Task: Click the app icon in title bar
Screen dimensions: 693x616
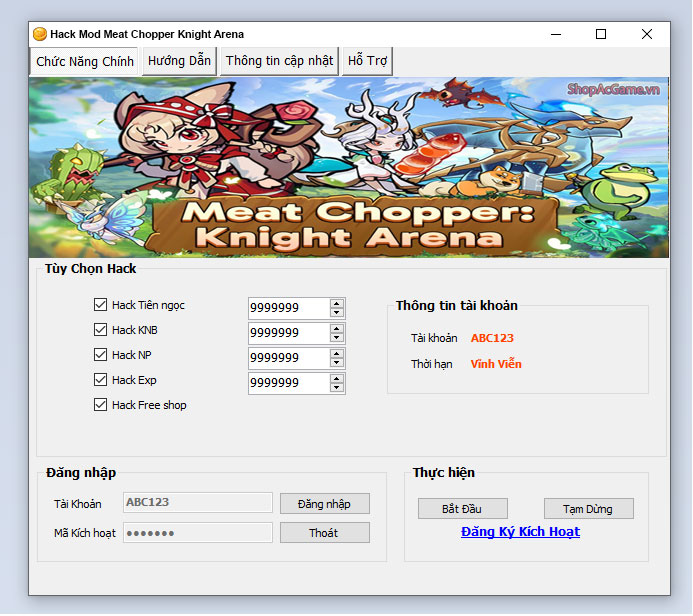Action: (40, 34)
